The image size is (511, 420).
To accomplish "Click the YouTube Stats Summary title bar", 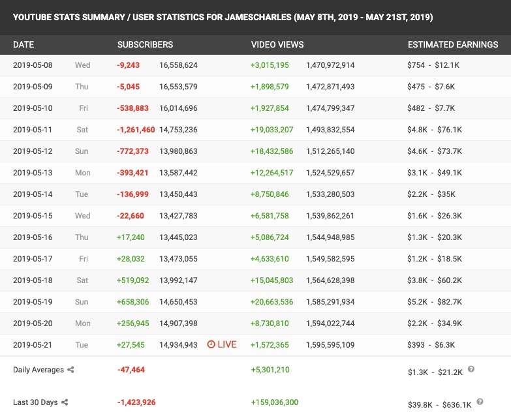I will (x=256, y=17).
